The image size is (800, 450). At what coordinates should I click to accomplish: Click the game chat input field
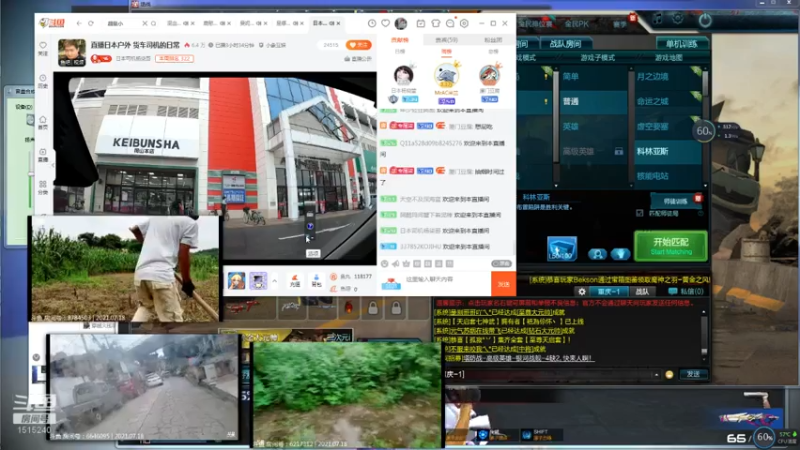tap(548, 374)
